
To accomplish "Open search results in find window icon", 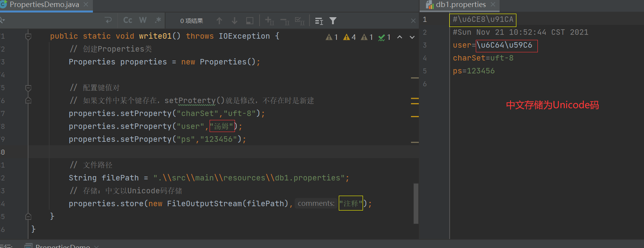I will click(250, 21).
